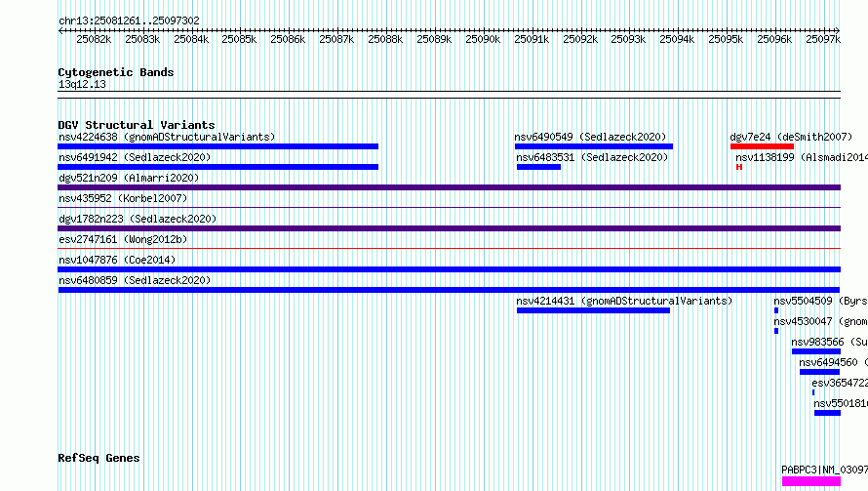Select dgv1782n223 (Sedlazeck2020) label
This screenshot has width=868, height=491.
(x=138, y=219)
